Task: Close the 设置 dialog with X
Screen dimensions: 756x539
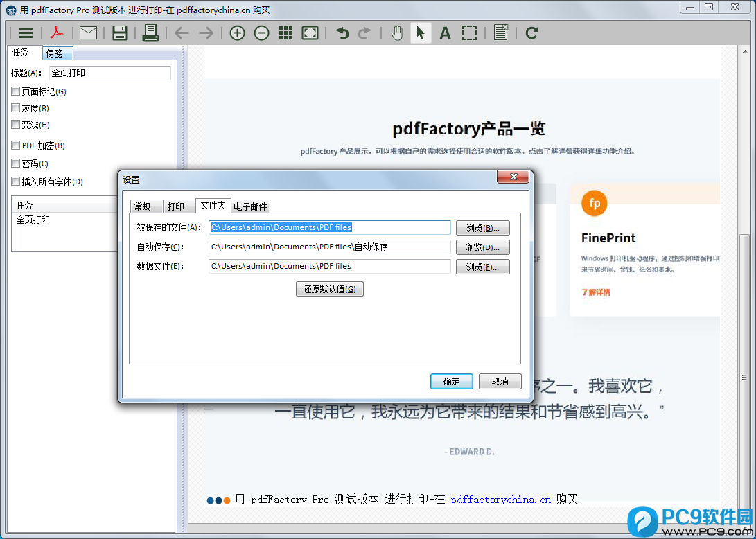Action: (x=513, y=177)
